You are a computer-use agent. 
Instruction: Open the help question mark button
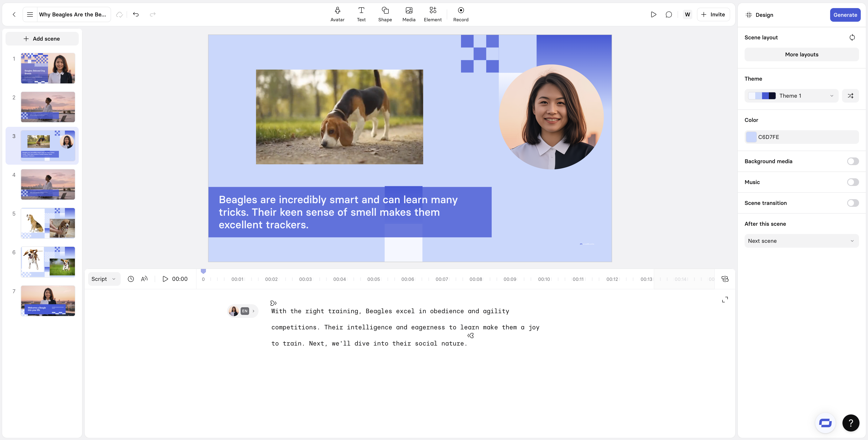(851, 423)
